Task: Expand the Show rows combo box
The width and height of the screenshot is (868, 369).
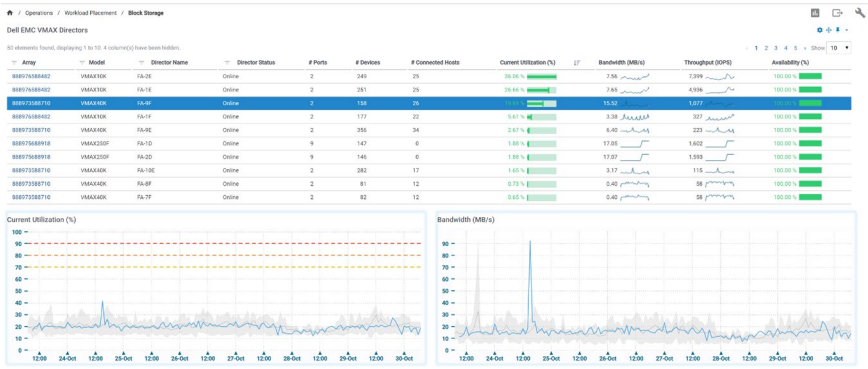Action: click(x=839, y=48)
